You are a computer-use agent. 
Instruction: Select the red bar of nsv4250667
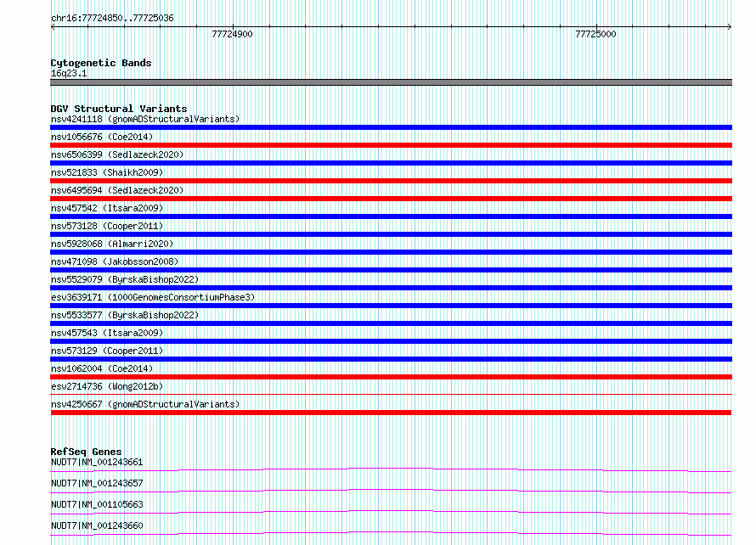[x=391, y=413]
